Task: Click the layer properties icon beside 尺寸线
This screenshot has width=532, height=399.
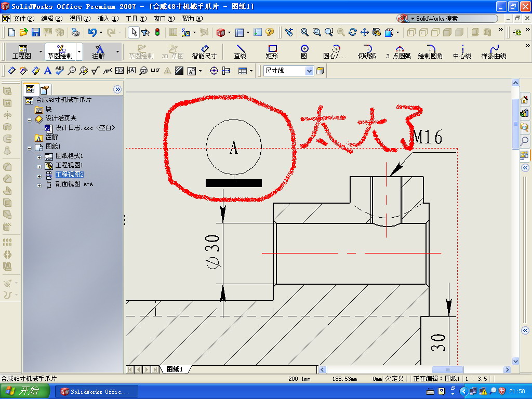Action: tap(320, 71)
